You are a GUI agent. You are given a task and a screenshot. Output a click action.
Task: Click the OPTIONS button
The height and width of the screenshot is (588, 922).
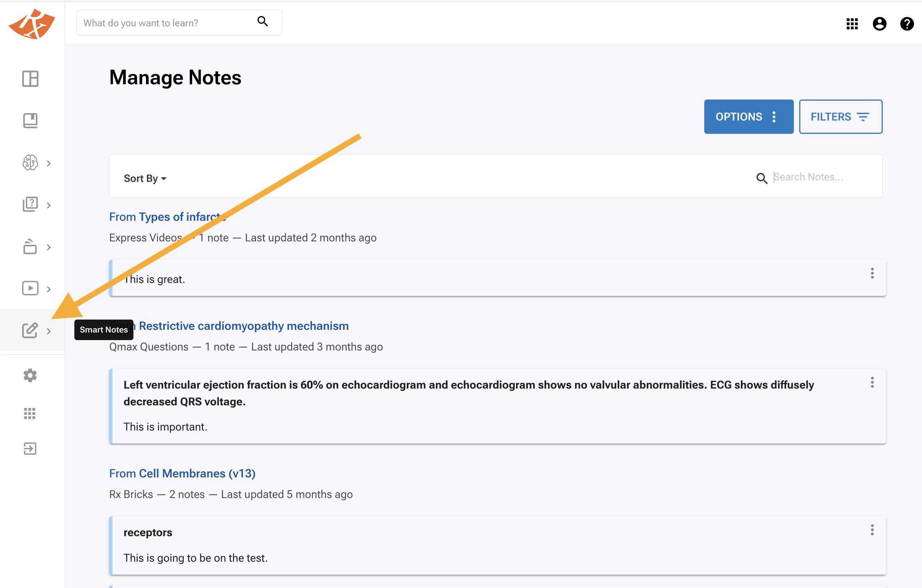(749, 117)
